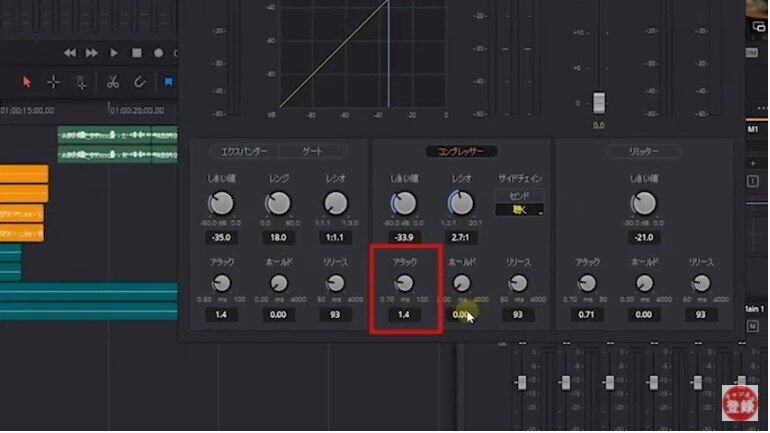Click the Compressor ホールド hold knob
The height and width of the screenshot is (433, 770).
461,283
